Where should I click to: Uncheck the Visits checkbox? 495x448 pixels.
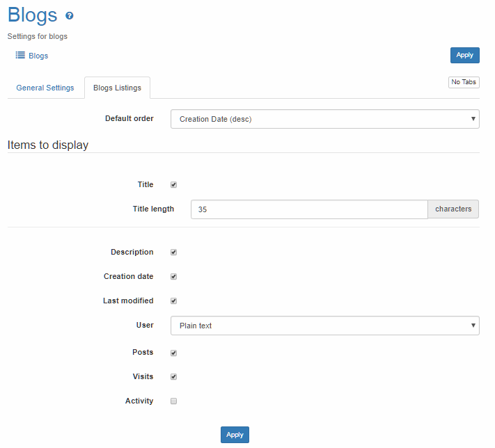(174, 377)
